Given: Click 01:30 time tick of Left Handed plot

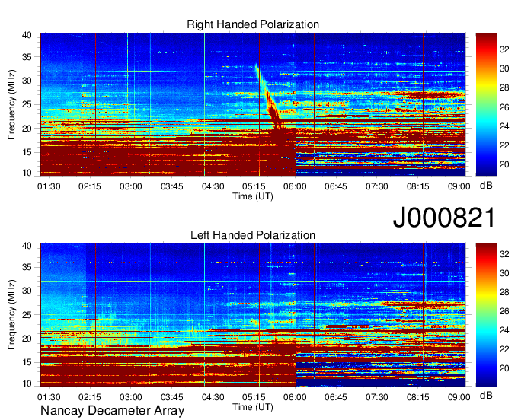Looking at the screenshot, I should click(x=49, y=397).
